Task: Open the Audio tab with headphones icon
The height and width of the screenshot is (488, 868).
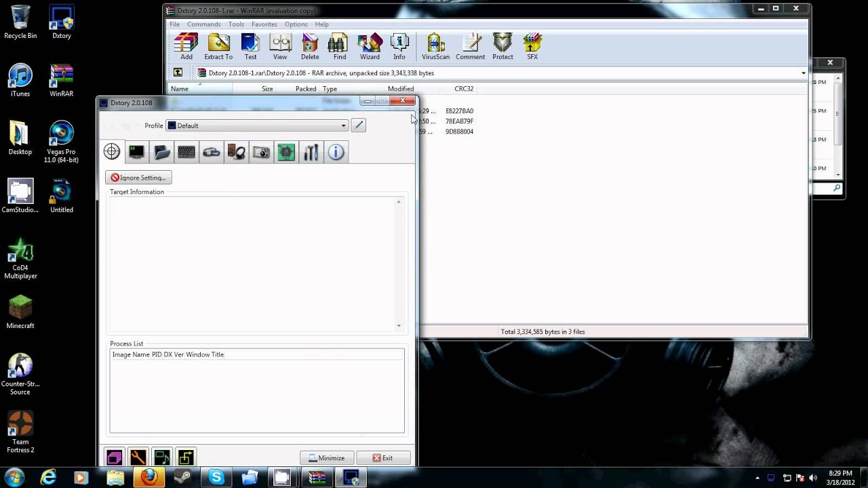Action: (x=237, y=152)
